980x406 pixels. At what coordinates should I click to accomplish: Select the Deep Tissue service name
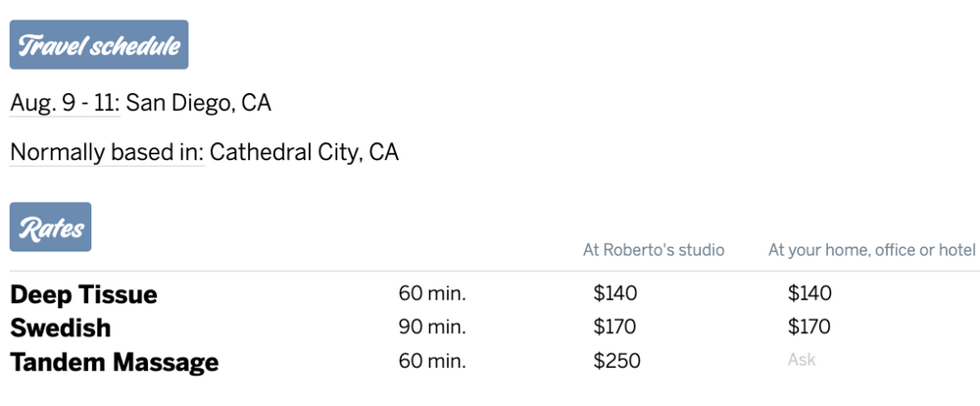(83, 294)
